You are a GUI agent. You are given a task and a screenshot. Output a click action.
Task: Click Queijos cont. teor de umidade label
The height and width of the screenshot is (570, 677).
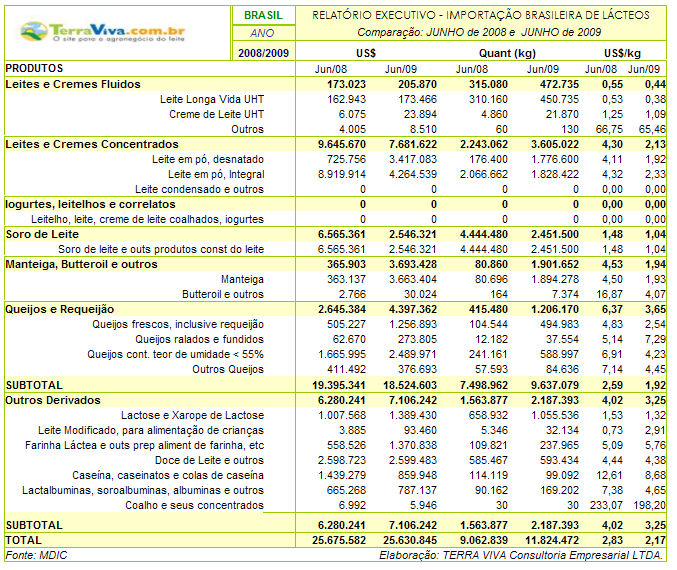(x=175, y=355)
